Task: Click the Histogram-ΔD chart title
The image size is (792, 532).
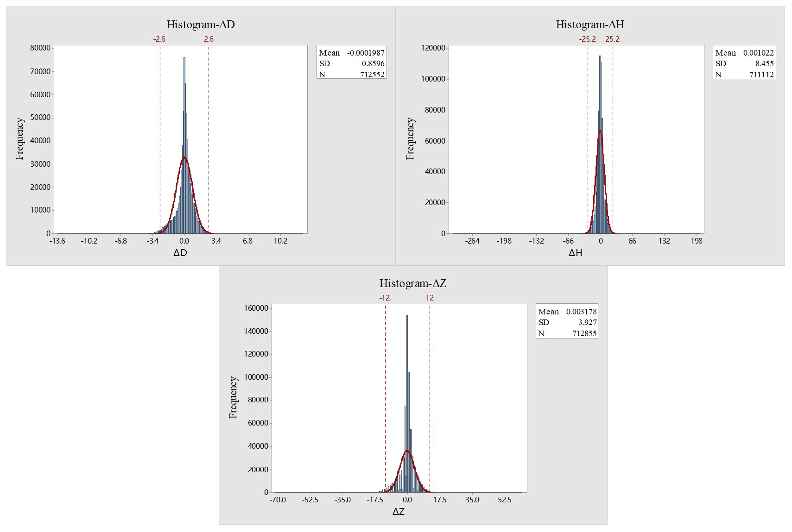Action: [x=201, y=25]
